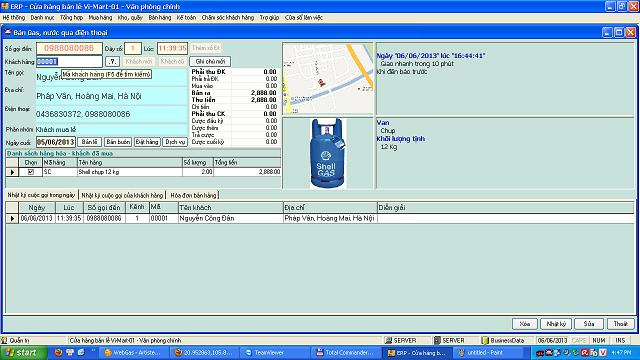Click the Khách hàng code input field
The width and height of the screenshot is (640, 360).
[x=69, y=62]
